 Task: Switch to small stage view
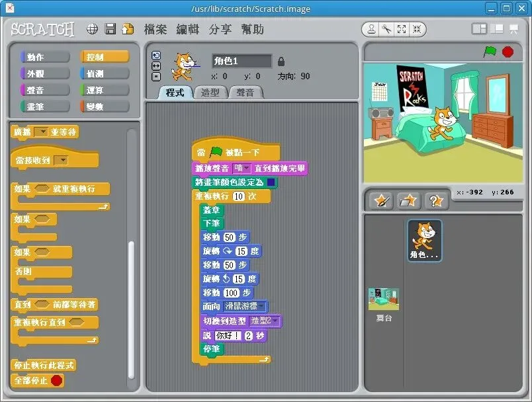point(479,29)
